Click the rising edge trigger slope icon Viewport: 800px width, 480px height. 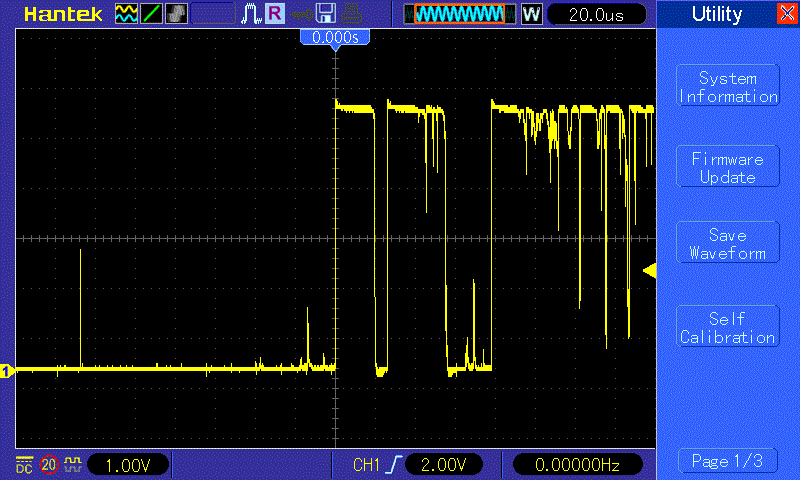tap(394, 465)
